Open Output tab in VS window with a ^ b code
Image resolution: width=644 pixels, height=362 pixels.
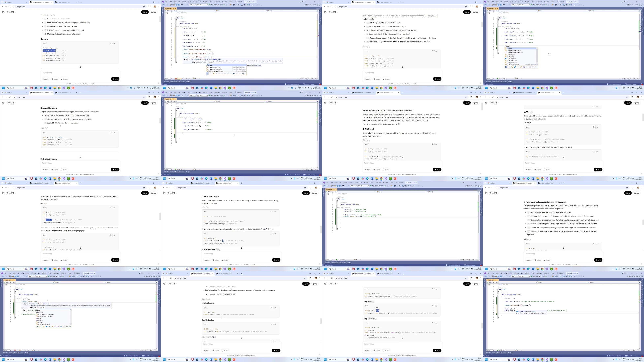point(349,262)
